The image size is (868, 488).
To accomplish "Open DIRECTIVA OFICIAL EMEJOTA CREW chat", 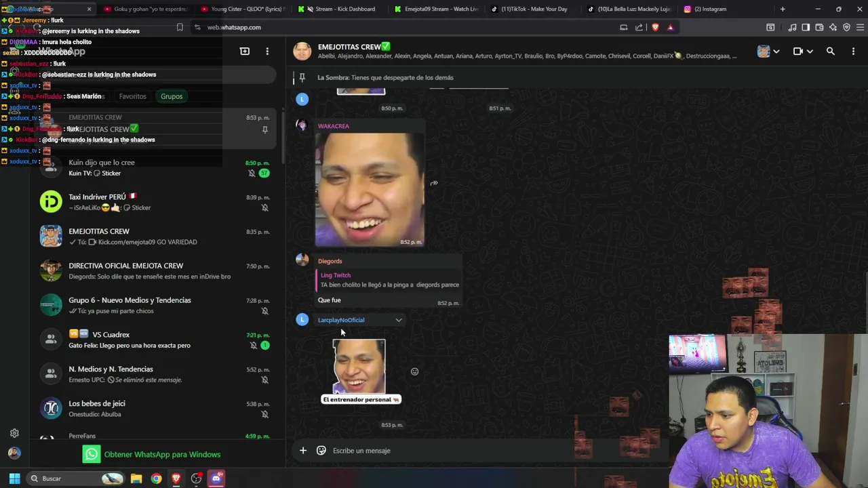I will coord(156,271).
